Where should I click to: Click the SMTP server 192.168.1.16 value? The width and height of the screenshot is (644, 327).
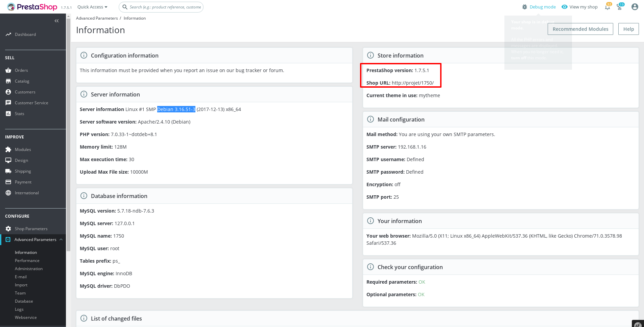(412, 147)
